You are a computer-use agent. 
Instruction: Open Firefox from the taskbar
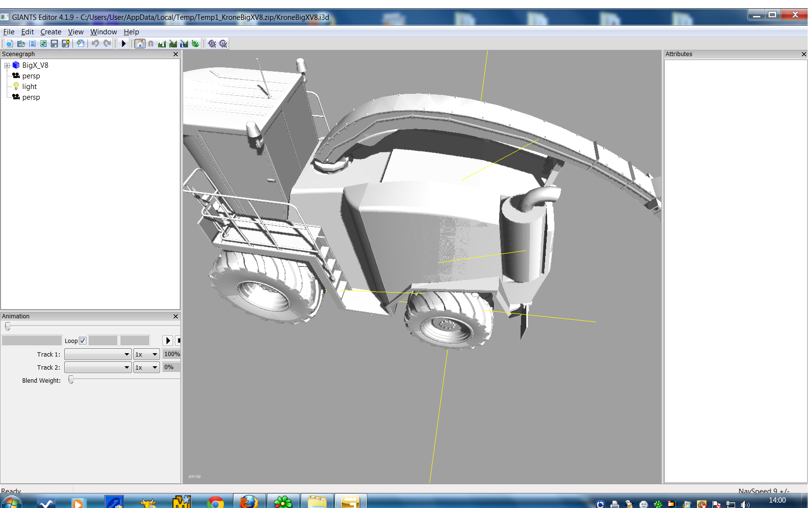[249, 502]
